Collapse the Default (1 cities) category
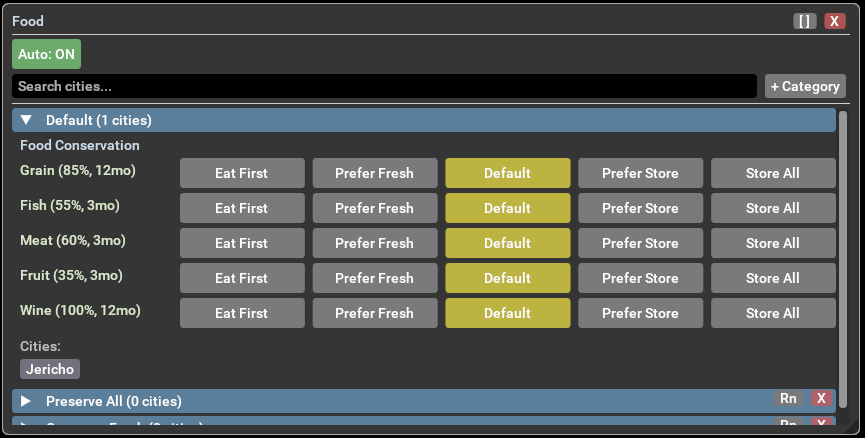Viewport: 865px width, 438px height. click(27, 121)
